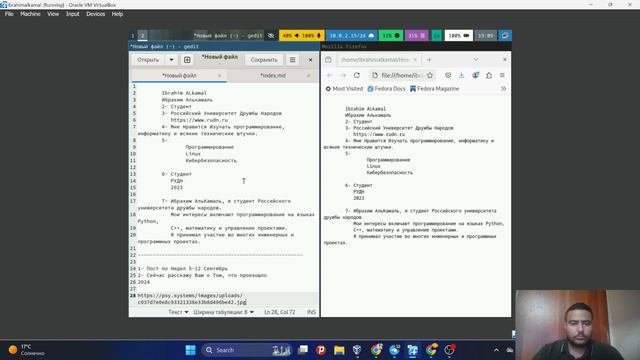Open the VirtualBox View menu
Image resolution: width=640 pixels, height=360 pixels.
pyautogui.click(x=53, y=14)
